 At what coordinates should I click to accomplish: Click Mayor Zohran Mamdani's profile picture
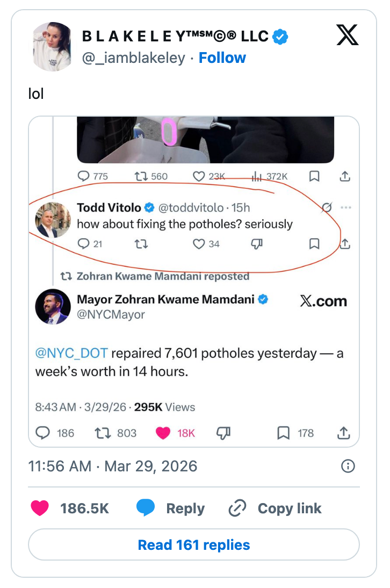pyautogui.click(x=53, y=306)
